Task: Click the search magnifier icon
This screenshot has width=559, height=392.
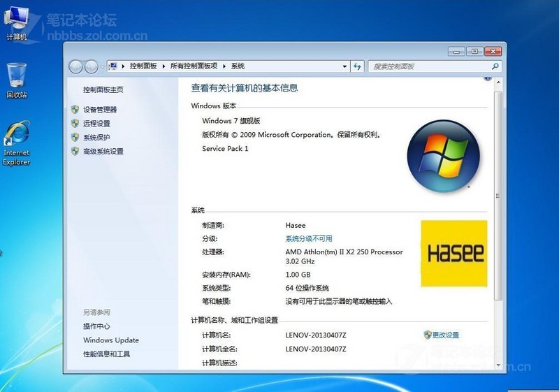Action: click(x=495, y=66)
